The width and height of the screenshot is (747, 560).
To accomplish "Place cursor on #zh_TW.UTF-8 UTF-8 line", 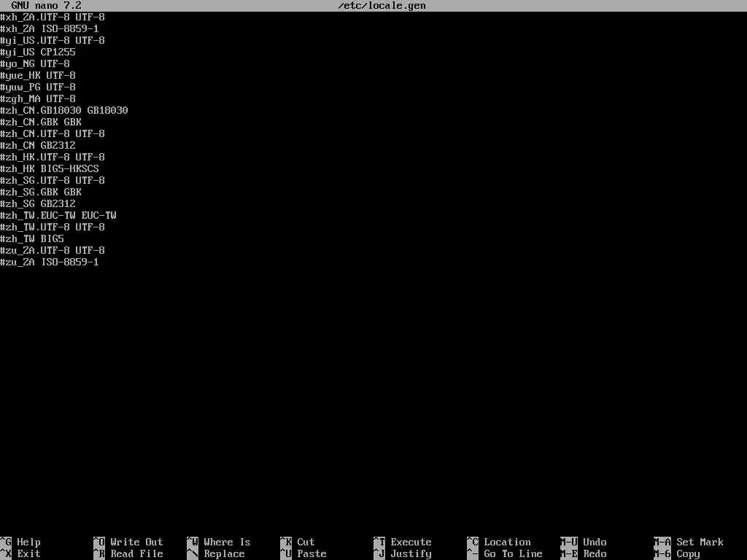I will [53, 227].
